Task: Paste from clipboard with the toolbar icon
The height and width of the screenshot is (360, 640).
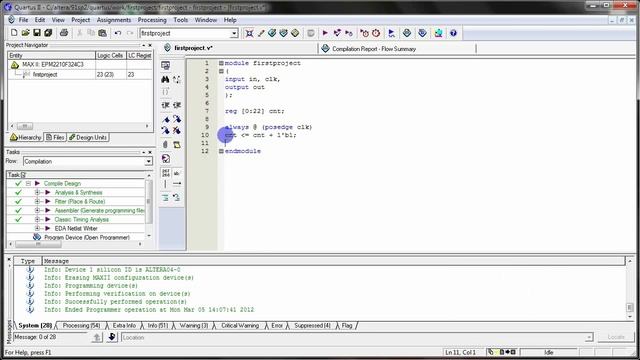Action: 102,33
